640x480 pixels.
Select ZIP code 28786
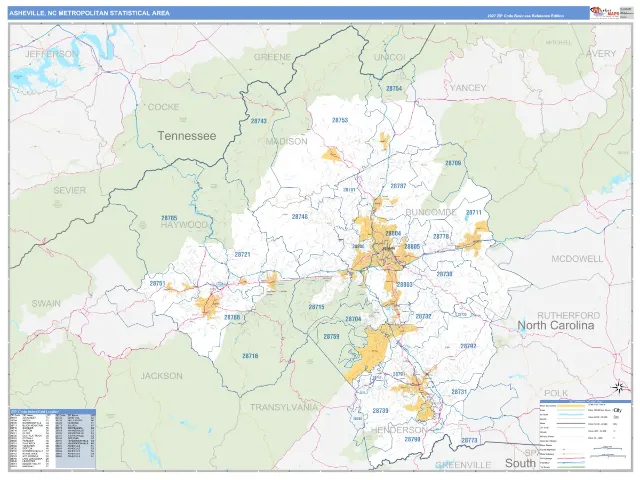point(232,317)
